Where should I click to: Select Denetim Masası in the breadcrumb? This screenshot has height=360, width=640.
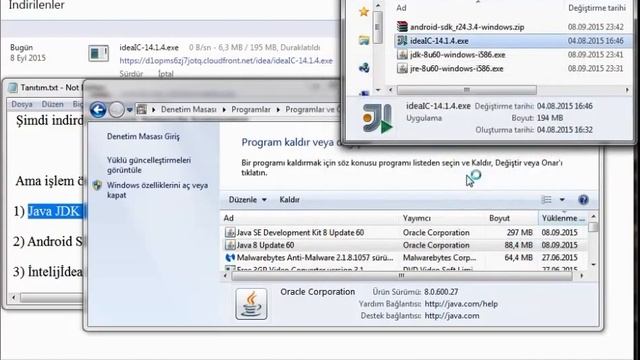[189, 109]
